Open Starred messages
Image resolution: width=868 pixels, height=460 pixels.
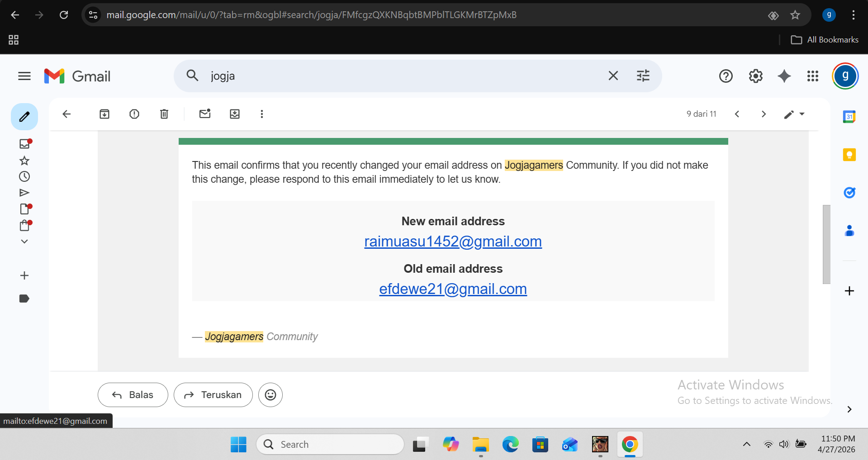24,161
